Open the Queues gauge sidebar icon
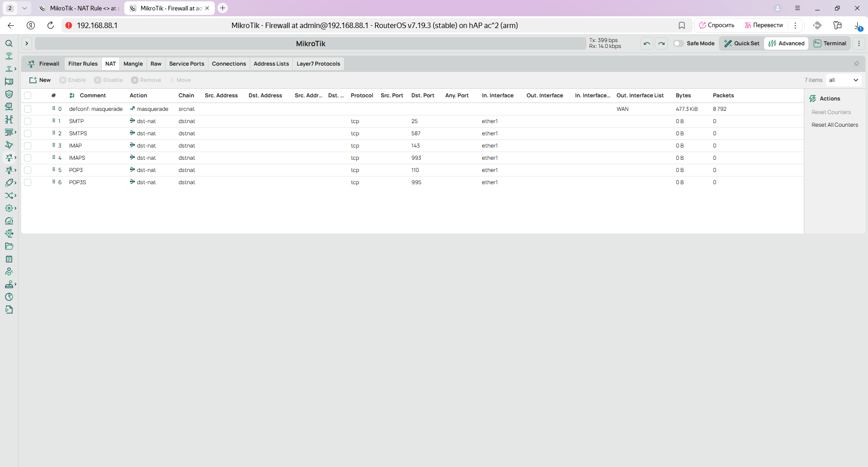Viewport: 868px width, 467px height. (x=9, y=221)
